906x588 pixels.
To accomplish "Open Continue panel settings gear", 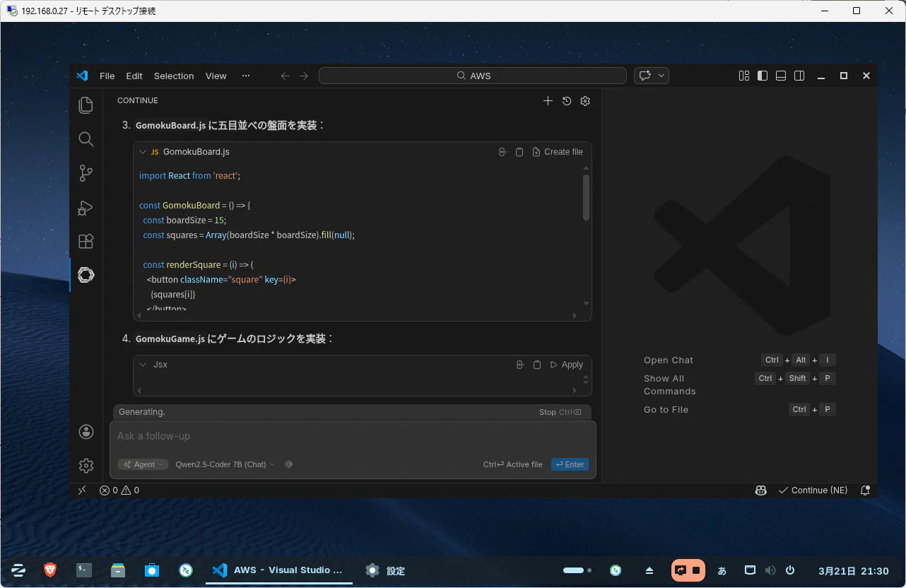I will pyautogui.click(x=585, y=101).
